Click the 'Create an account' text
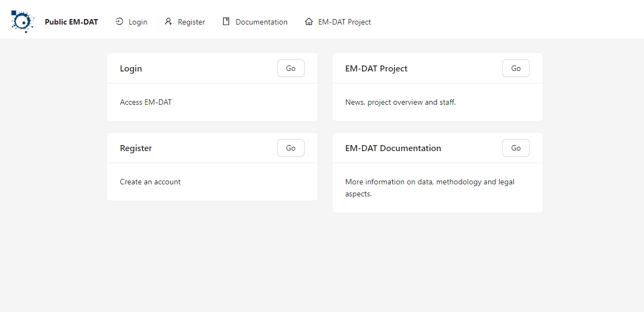 coord(150,182)
